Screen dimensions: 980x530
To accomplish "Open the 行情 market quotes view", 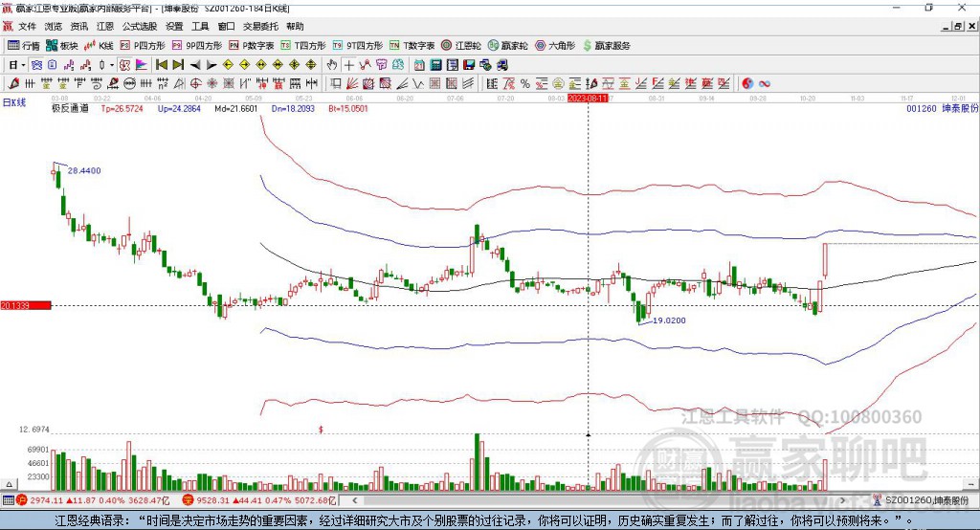I will pyautogui.click(x=24, y=46).
